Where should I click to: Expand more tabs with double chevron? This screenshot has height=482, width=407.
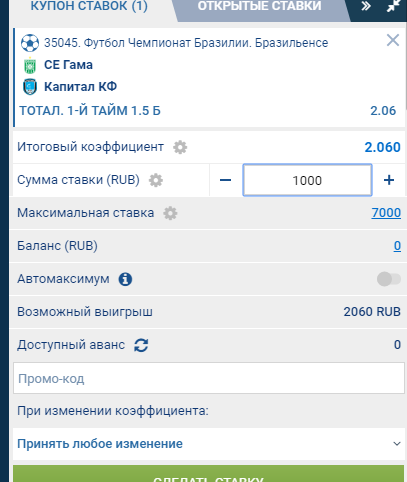[366, 6]
